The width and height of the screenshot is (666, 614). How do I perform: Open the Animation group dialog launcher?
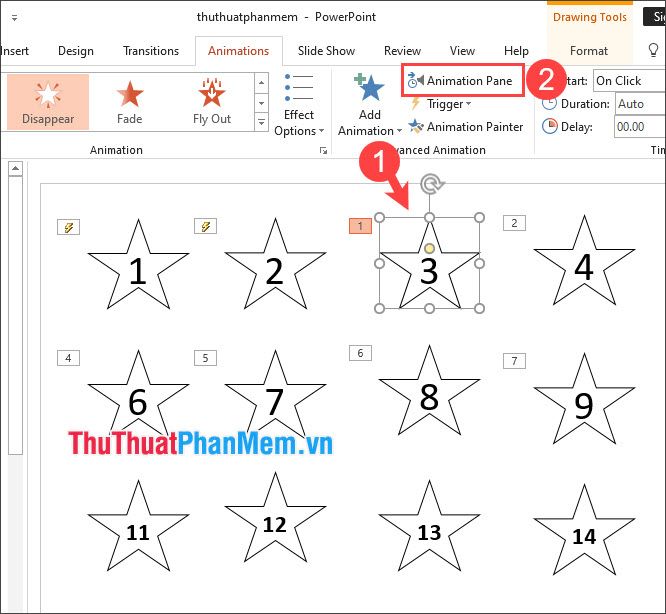pos(323,150)
